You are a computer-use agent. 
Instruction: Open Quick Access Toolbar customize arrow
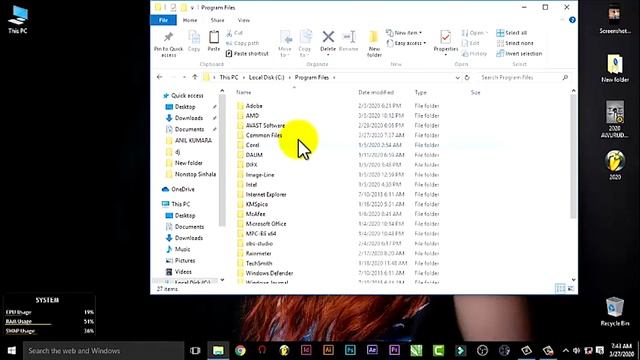[x=192, y=8]
